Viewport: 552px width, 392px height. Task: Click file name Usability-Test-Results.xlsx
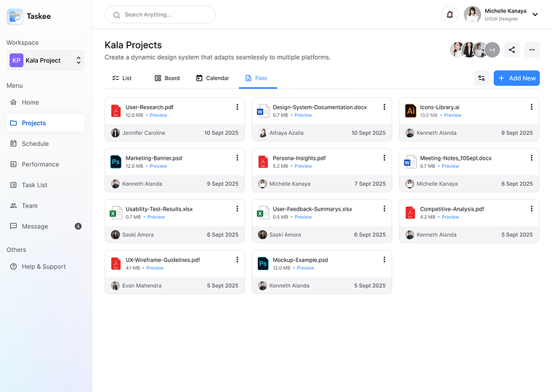click(x=159, y=209)
